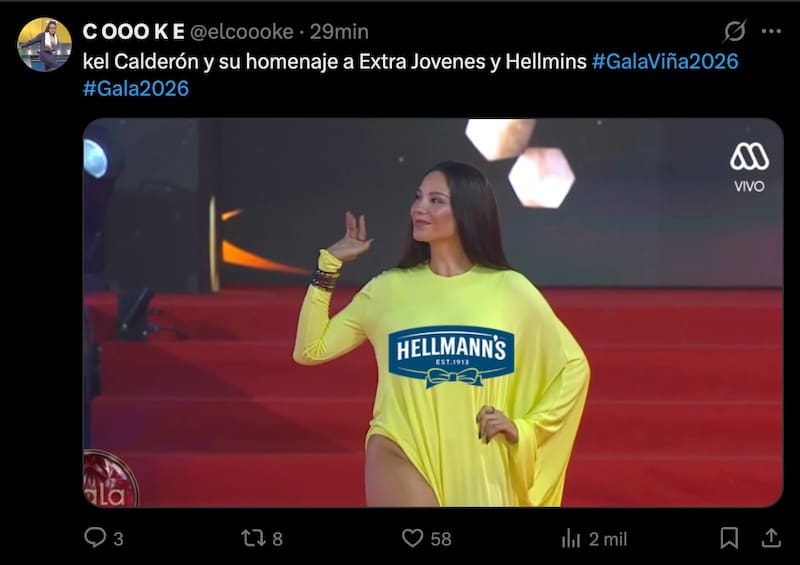Click the tweet text about kel Calderón
This screenshot has width=800, height=565.
tap(335, 62)
